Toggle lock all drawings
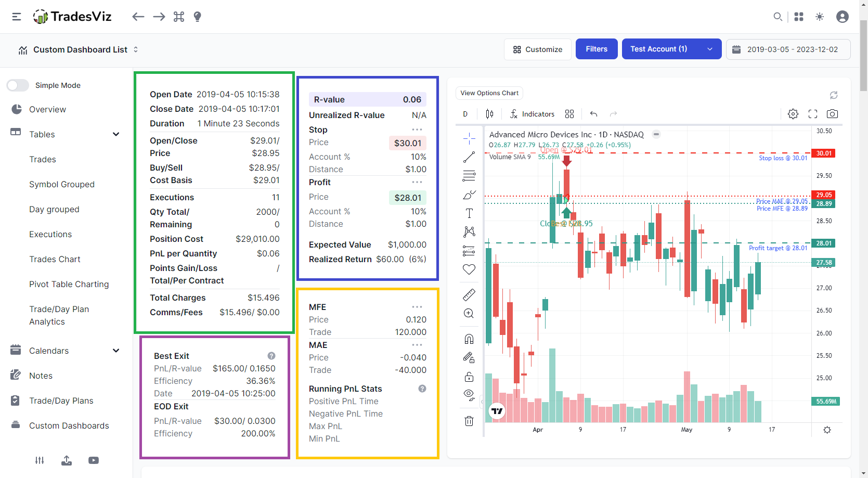Image resolution: width=868 pixels, height=478 pixels. [469, 377]
